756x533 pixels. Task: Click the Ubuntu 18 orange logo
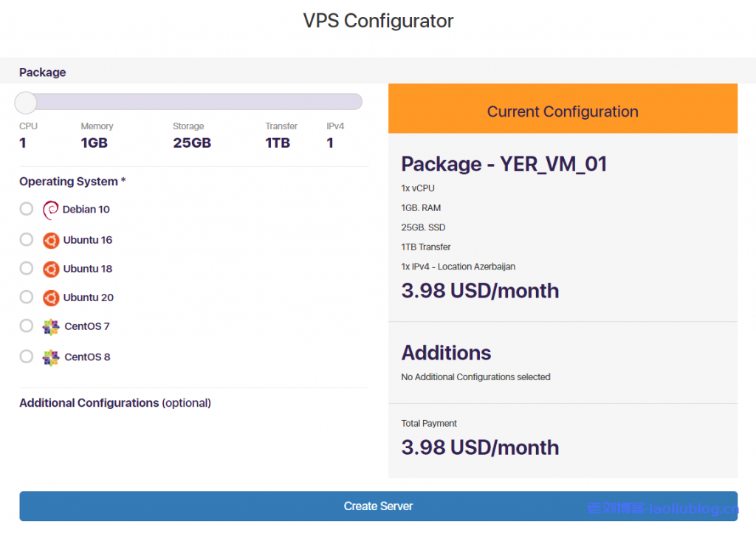(x=51, y=269)
